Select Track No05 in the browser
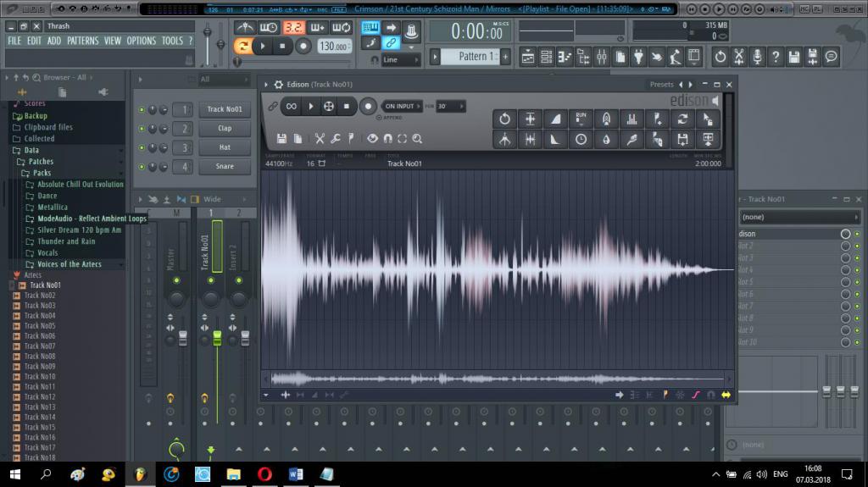Viewport: 868px width, 487px height. click(39, 326)
